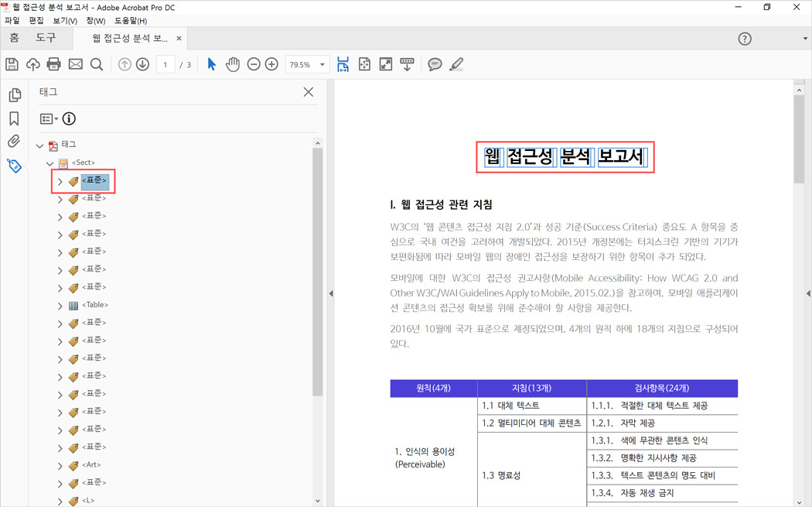Collapse the <Sect> tree node
Screen dimensions: 812x507
click(x=51, y=163)
